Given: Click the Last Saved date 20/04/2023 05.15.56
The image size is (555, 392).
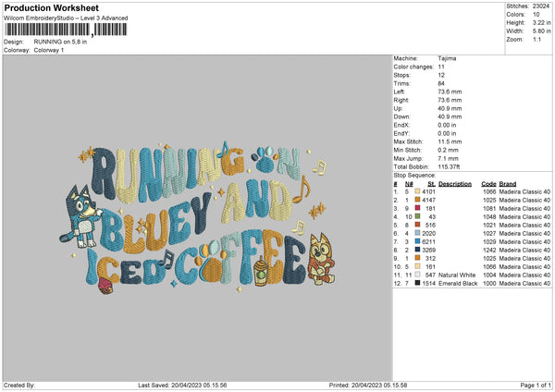Looking at the screenshot, I should click(199, 386).
